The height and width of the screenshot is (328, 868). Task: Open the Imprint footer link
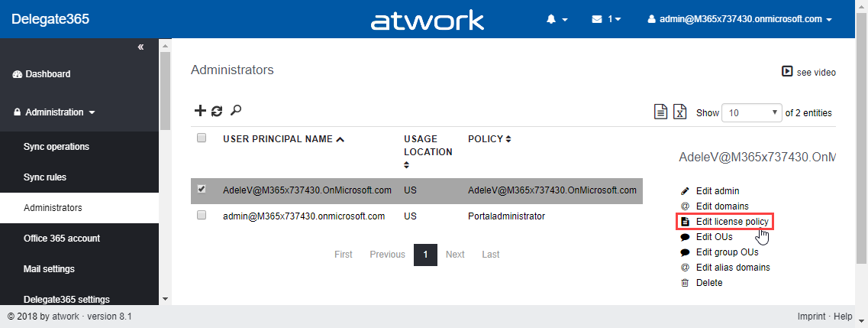coord(812,317)
